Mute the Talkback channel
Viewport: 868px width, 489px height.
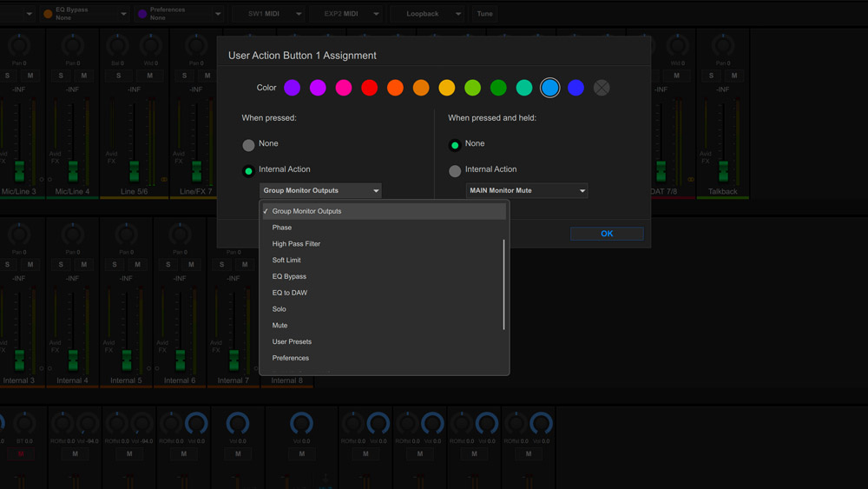(x=734, y=76)
